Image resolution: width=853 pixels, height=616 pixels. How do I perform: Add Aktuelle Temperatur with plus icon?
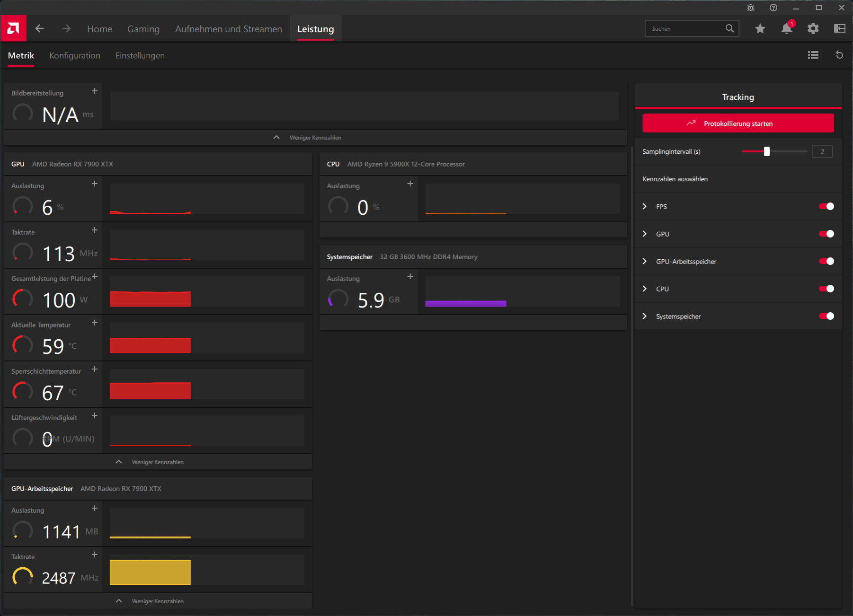pyautogui.click(x=95, y=323)
